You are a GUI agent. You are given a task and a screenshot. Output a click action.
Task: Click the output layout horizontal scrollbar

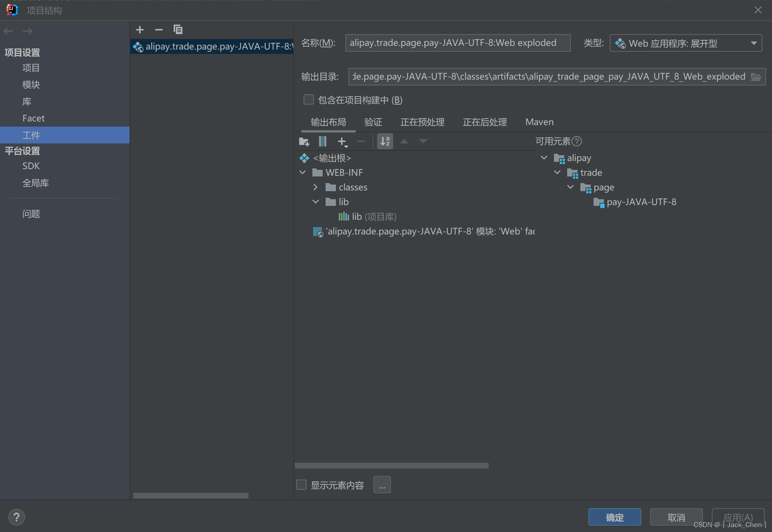391,466
